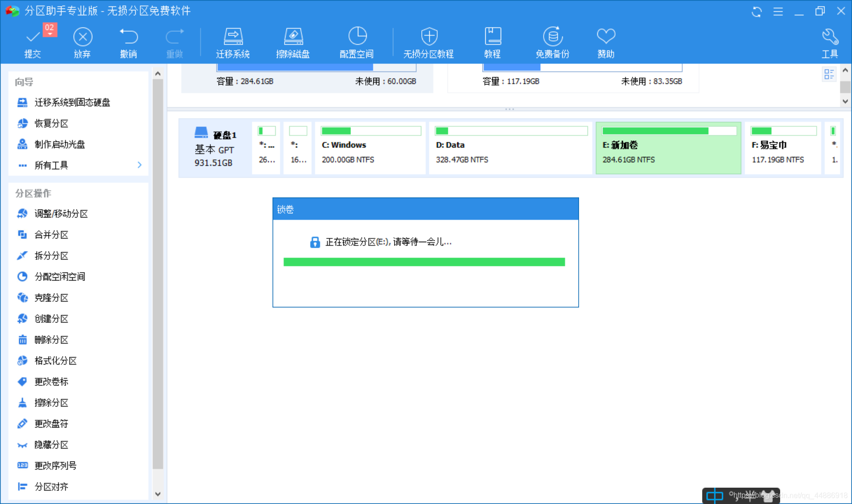Click the 更改盘符 pencil icon
This screenshot has height=504, width=852.
point(22,424)
